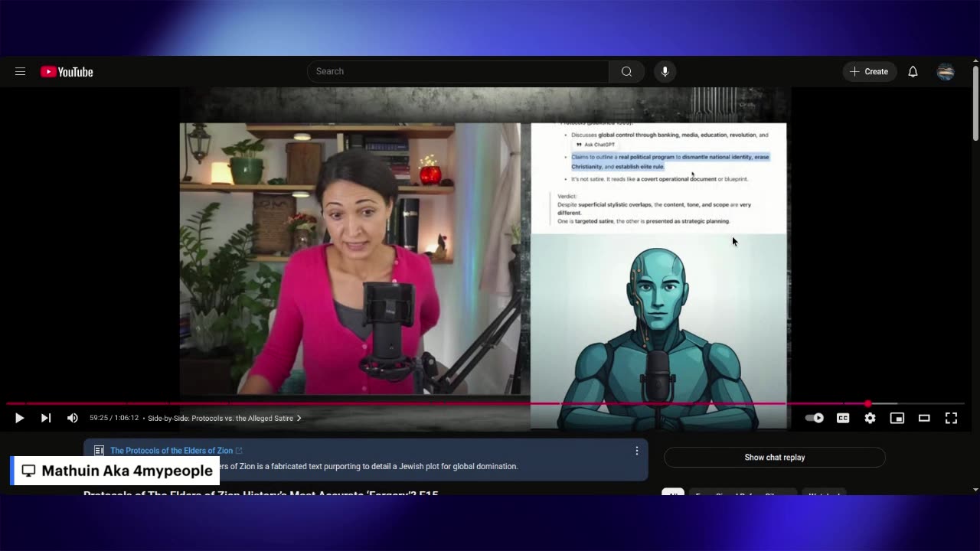
Task: Open the Create menu button
Action: tap(870, 71)
